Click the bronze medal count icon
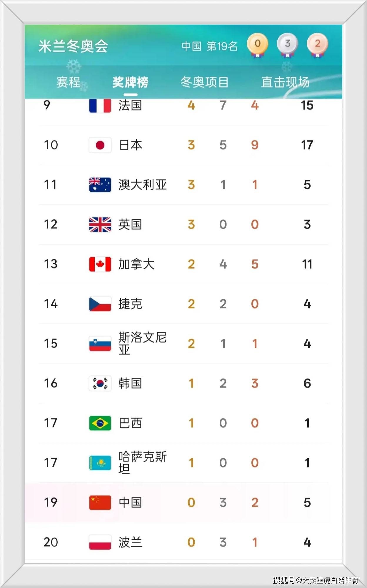This screenshot has height=588, width=367. [x=317, y=45]
